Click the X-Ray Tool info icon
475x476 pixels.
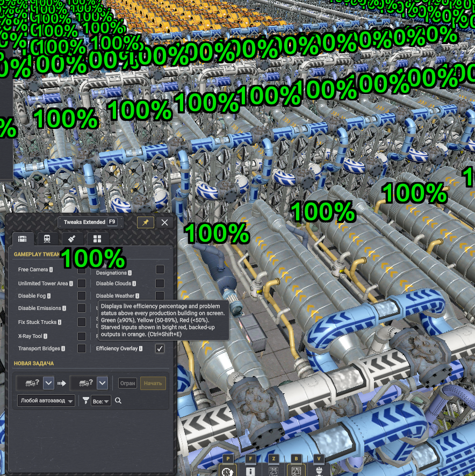[x=45, y=336]
